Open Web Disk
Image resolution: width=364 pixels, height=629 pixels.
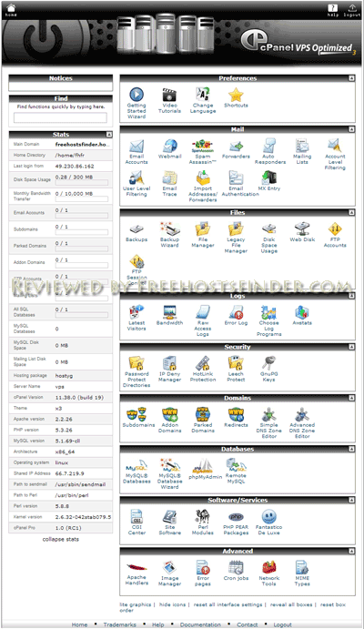pos(302,232)
